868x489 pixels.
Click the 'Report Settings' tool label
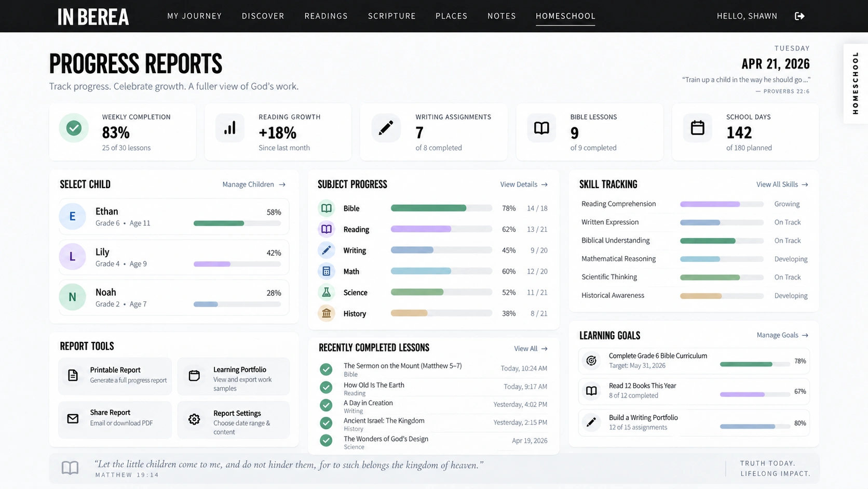click(x=237, y=414)
